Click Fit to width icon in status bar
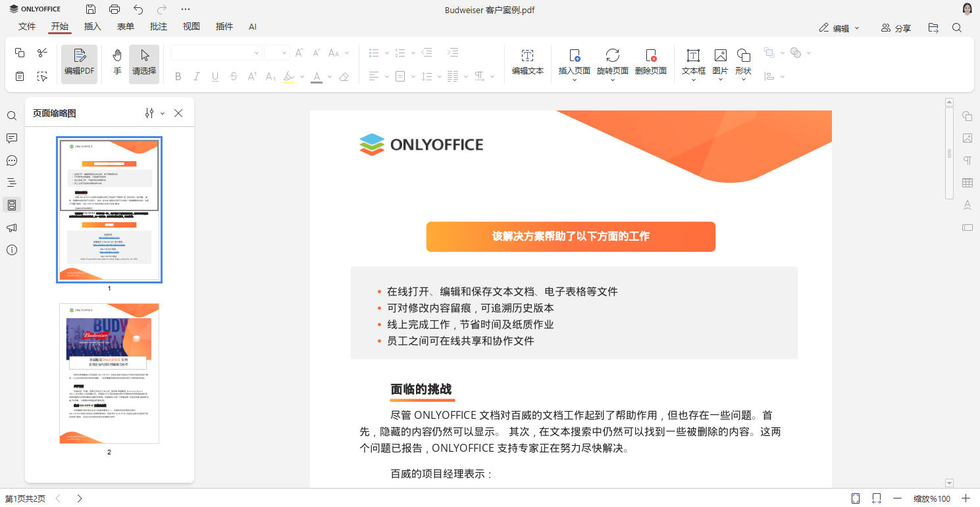980x507 pixels. (877, 498)
